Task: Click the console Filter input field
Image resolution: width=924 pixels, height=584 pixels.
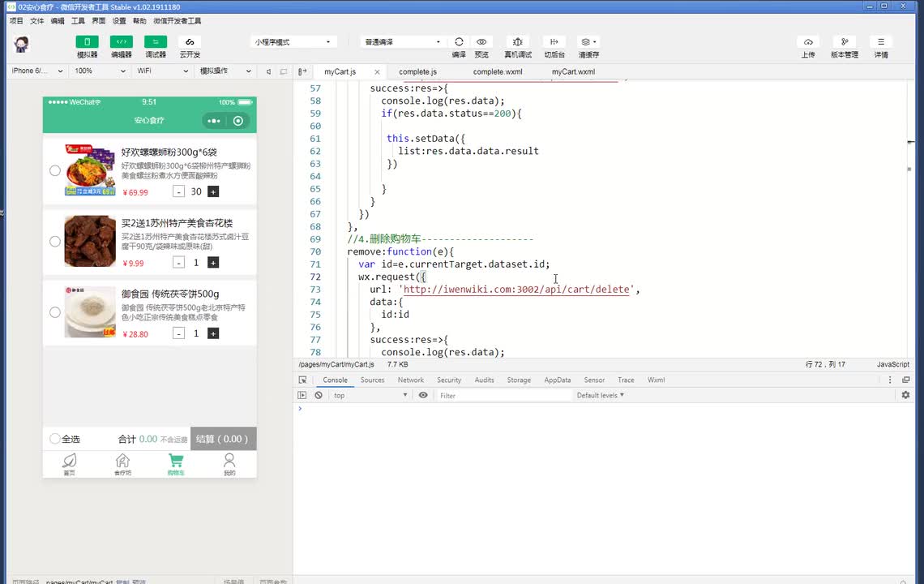Action: pos(503,396)
